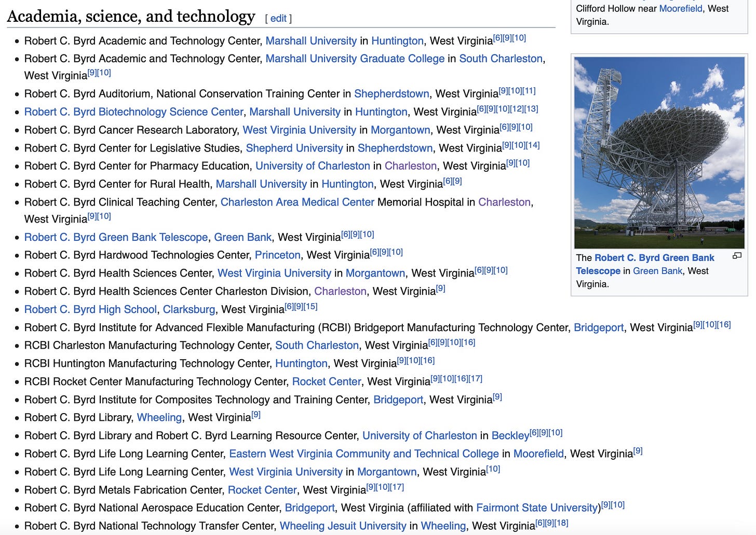Click Marshall University in Center for Rural Health row
The width and height of the screenshot is (756, 535).
point(261,184)
